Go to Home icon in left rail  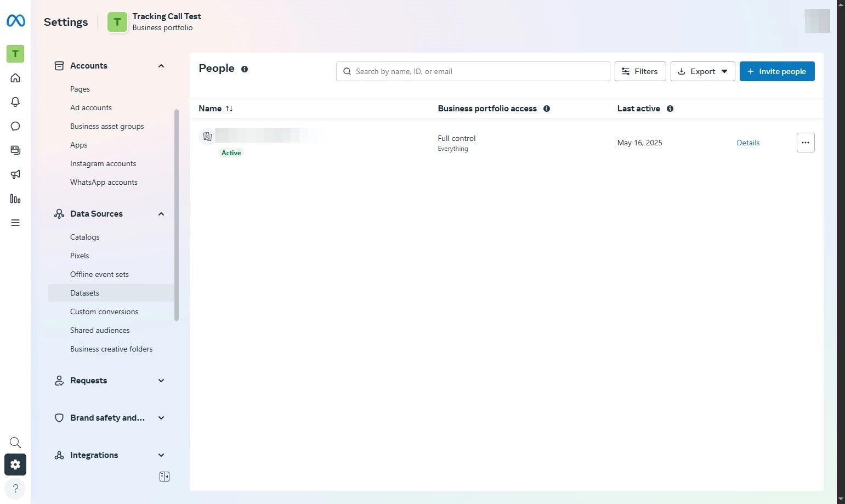point(15,78)
